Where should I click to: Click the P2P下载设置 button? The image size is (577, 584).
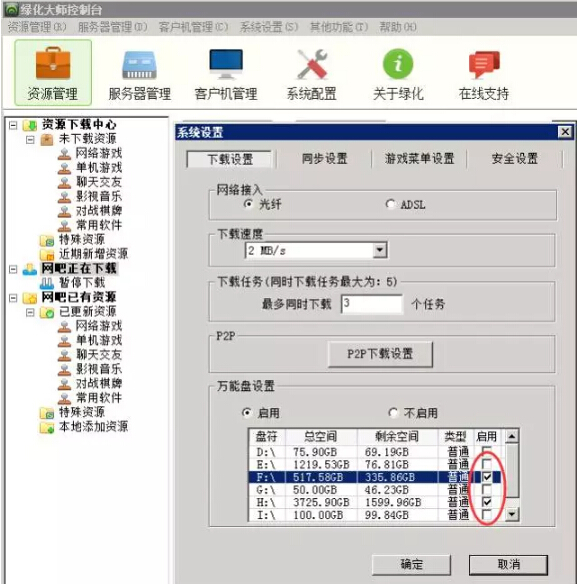click(380, 353)
